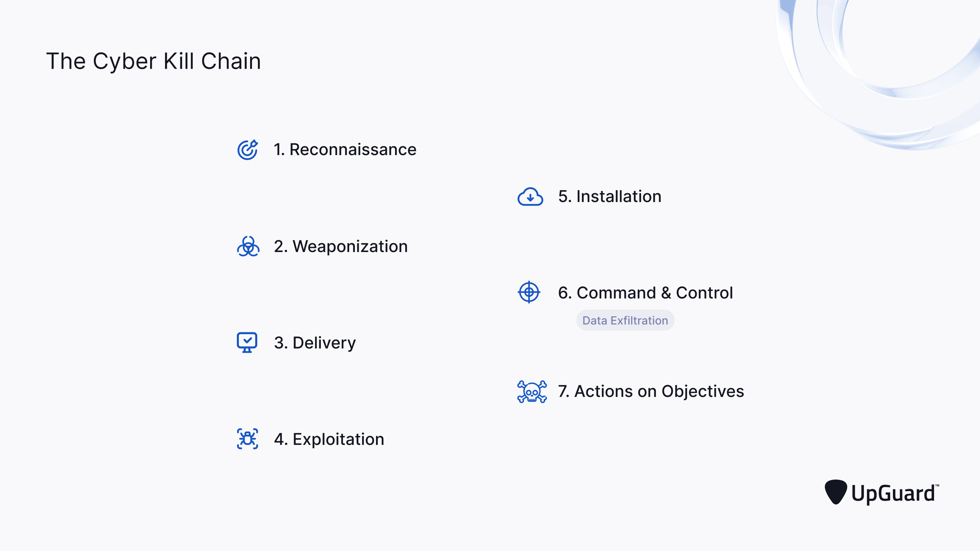Select the '5. Installation' label
This screenshot has width=980, height=551.
tap(610, 197)
